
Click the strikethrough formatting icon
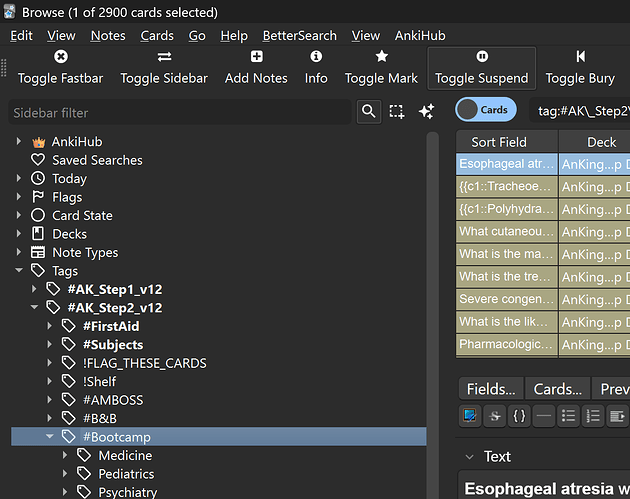click(x=494, y=416)
